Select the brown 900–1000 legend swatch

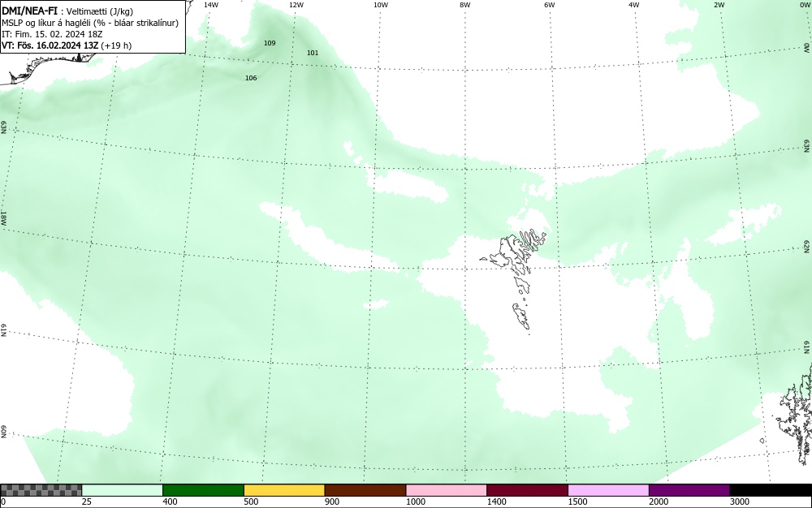pos(365,490)
